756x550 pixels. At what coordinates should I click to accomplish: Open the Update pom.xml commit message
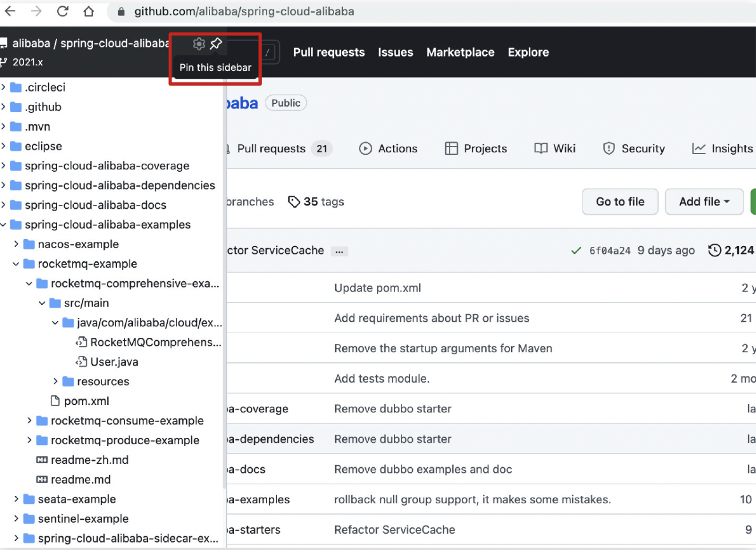coord(377,288)
